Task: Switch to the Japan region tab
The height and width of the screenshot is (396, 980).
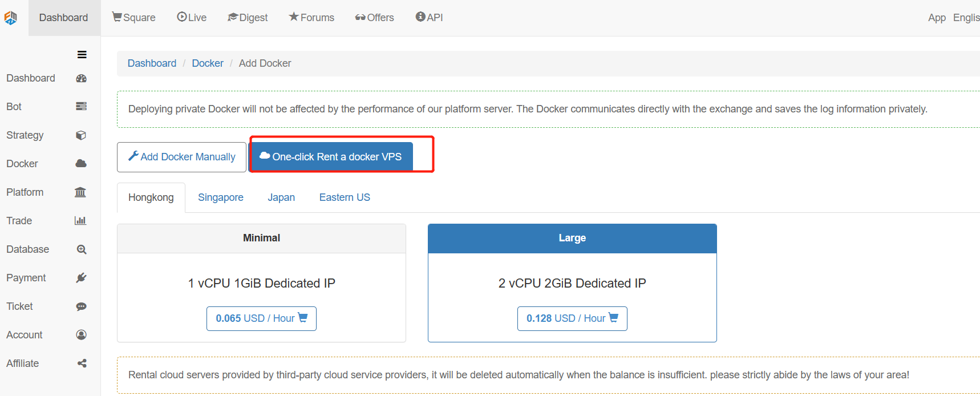Action: pyautogui.click(x=281, y=197)
